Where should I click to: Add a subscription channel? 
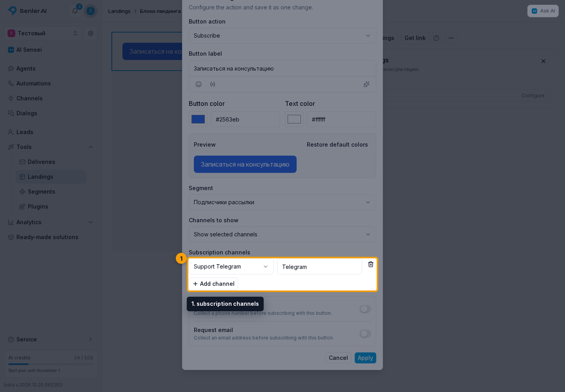(x=213, y=284)
